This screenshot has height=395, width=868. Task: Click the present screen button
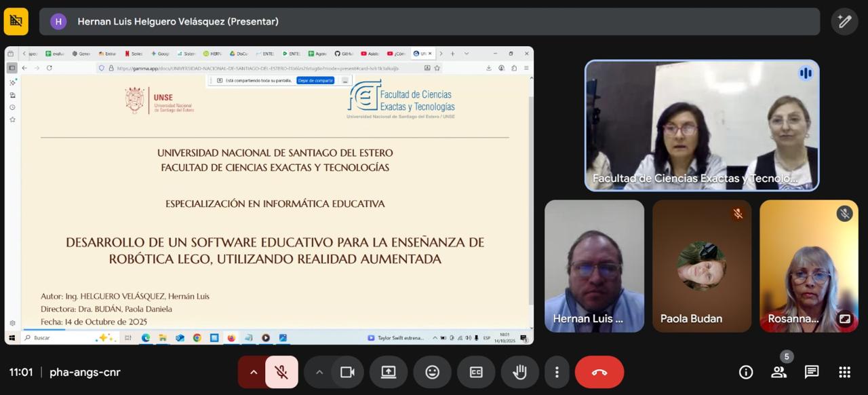(x=388, y=372)
